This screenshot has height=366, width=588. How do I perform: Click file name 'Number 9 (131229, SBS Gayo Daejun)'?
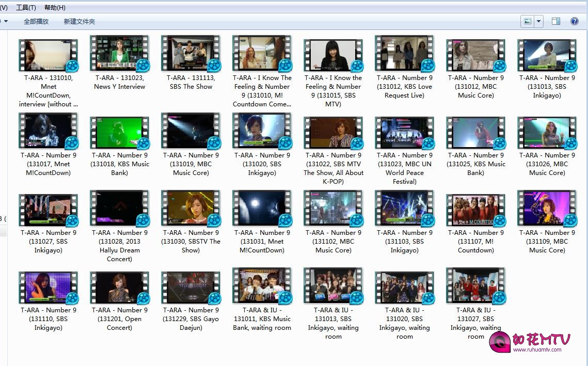pyautogui.click(x=191, y=319)
